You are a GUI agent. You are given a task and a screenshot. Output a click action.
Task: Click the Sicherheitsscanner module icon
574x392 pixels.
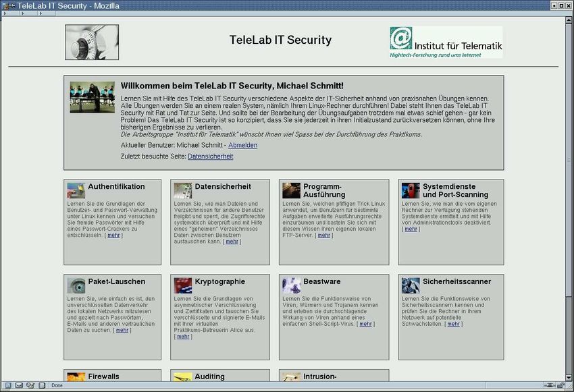[x=411, y=285]
